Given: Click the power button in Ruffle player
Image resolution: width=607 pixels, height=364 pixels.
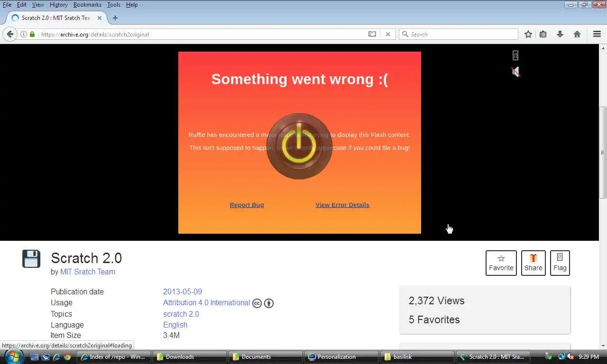Looking at the screenshot, I should (299, 146).
